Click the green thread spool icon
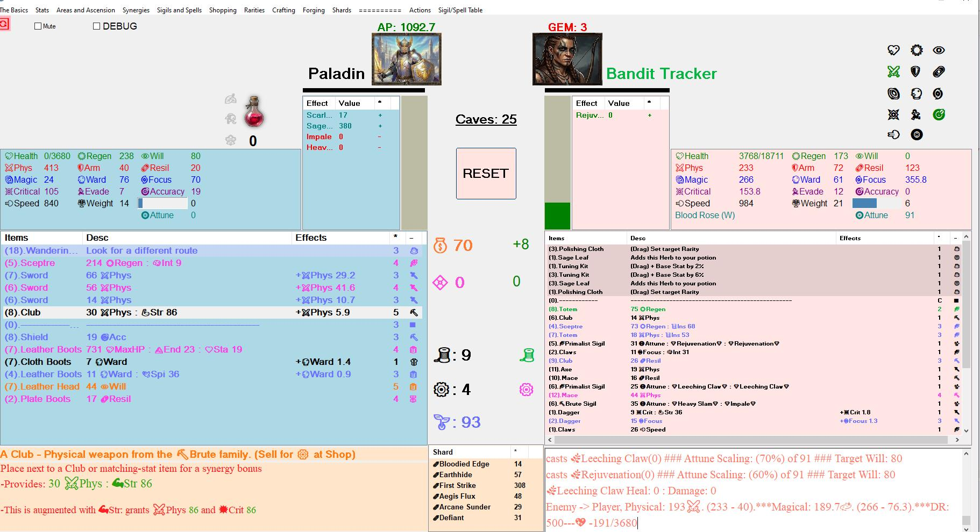Image resolution: width=980 pixels, height=532 pixels. 527,355
